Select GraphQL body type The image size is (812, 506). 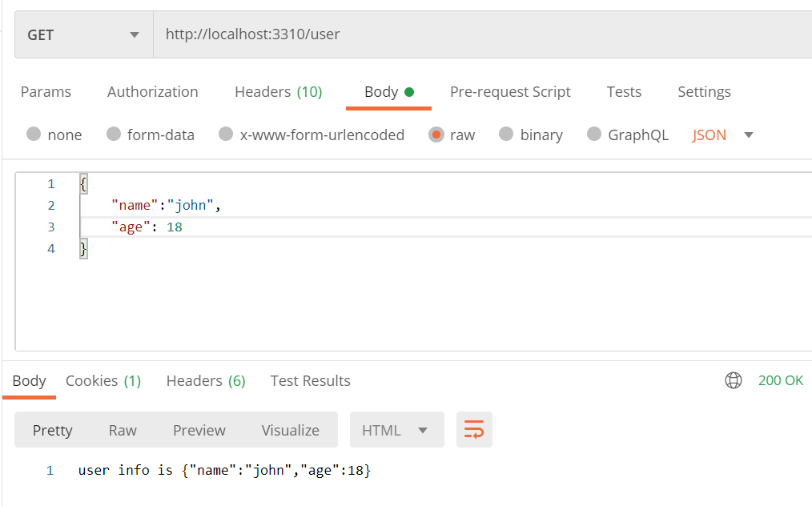click(x=594, y=135)
